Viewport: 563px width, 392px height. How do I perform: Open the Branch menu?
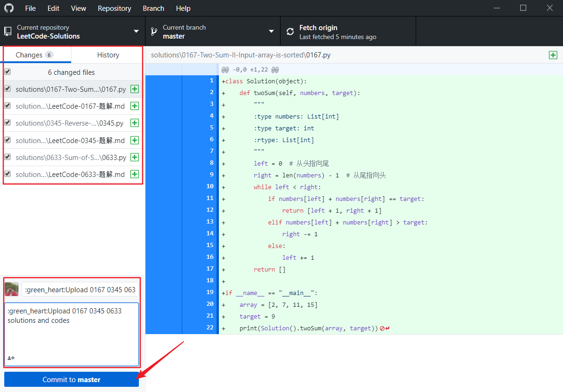tap(153, 8)
